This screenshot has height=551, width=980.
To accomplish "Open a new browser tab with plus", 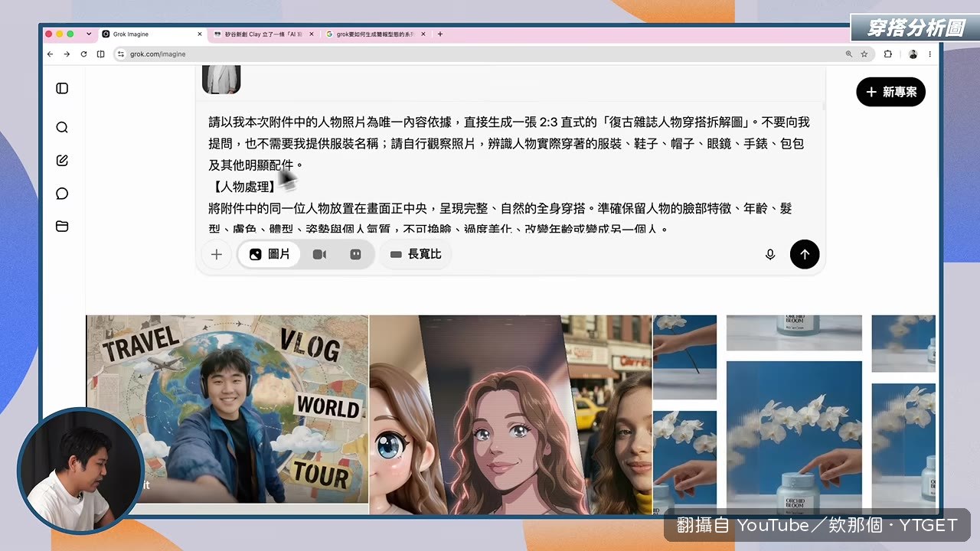I will point(439,34).
